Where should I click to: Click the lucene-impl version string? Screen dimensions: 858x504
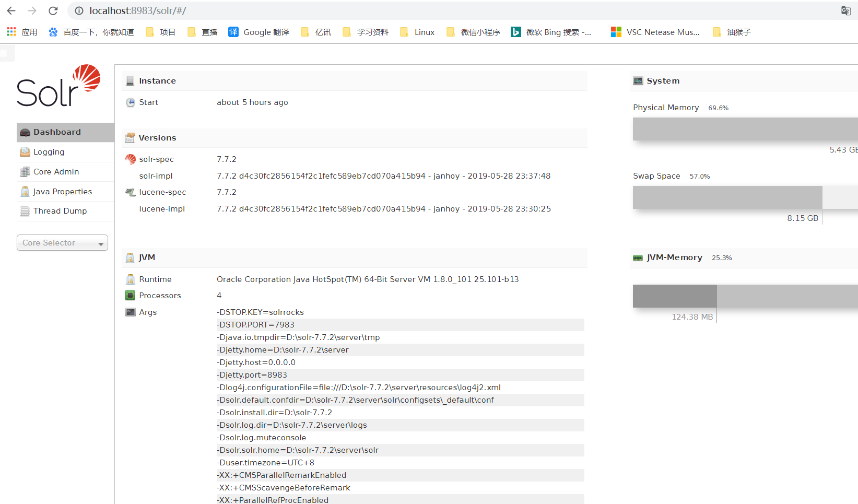384,209
